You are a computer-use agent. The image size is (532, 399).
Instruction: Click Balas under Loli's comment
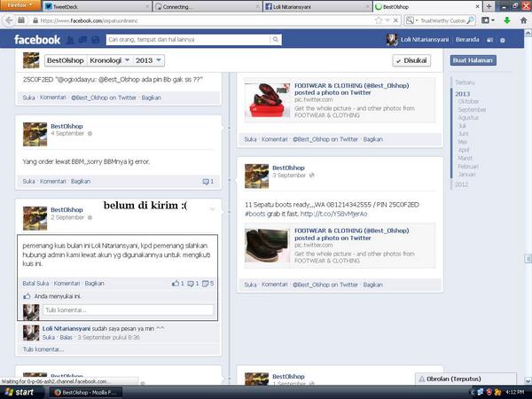tap(66, 338)
